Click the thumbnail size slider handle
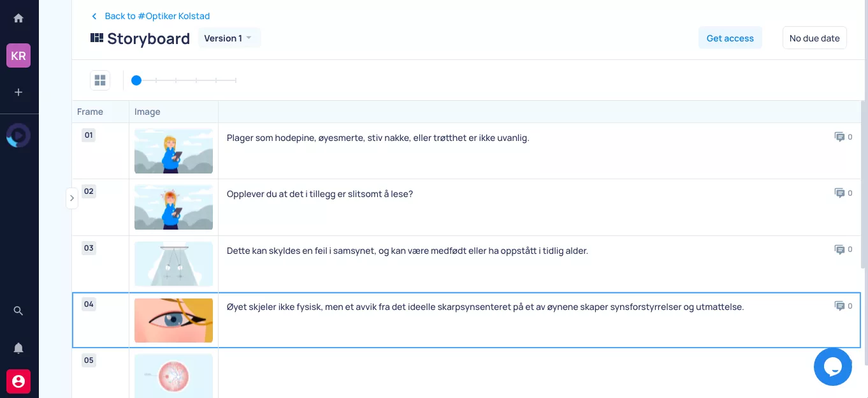This screenshot has width=868, height=398. click(136, 80)
